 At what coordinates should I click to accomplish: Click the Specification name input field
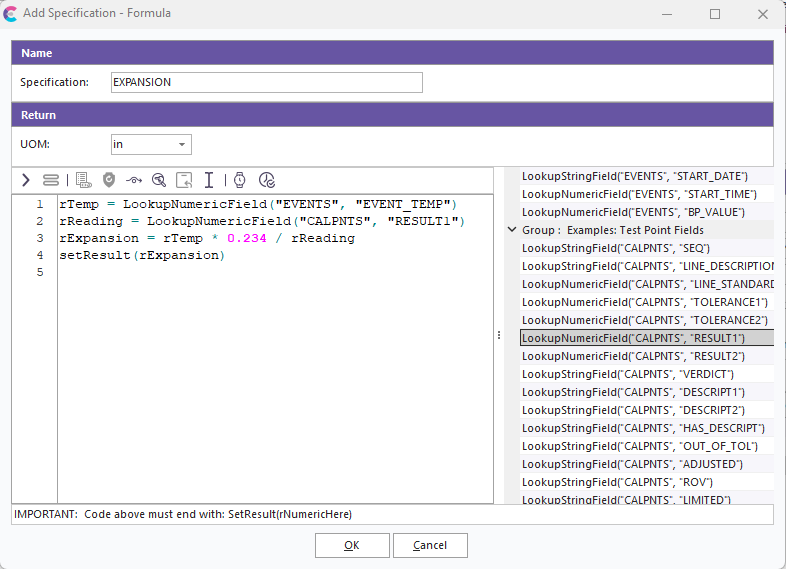coord(266,82)
